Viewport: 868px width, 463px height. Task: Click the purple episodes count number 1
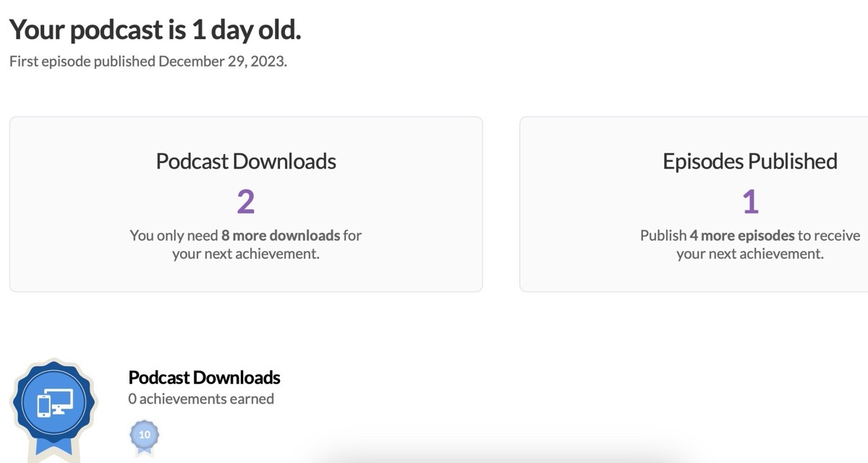750,202
